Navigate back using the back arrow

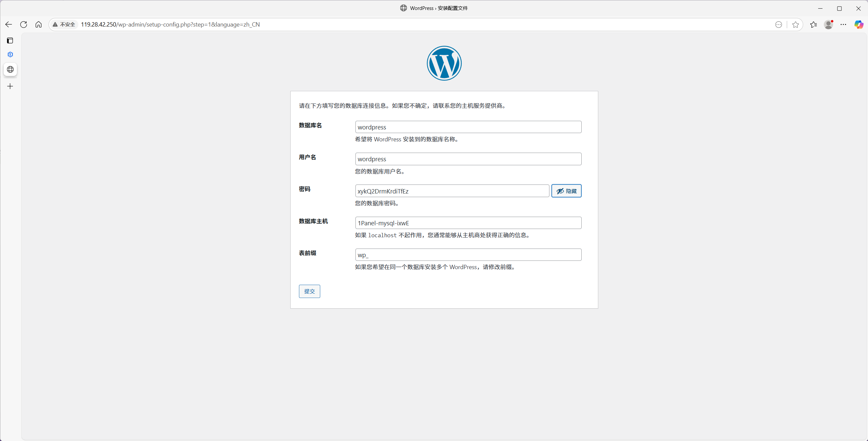click(8, 24)
